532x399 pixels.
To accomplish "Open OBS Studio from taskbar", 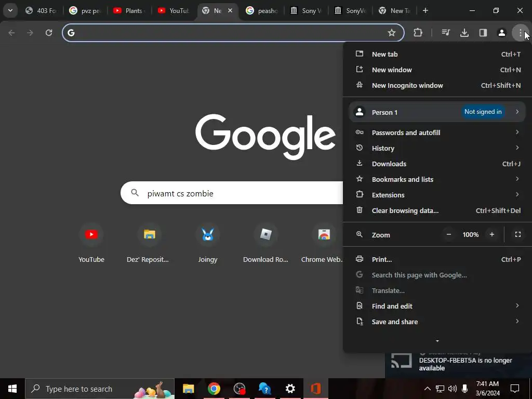I will (240, 389).
